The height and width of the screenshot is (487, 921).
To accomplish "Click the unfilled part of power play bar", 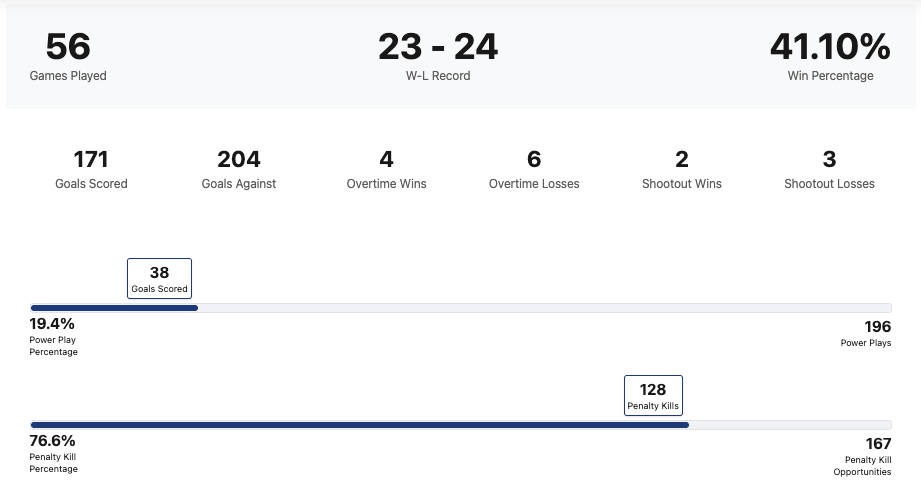I will 545,308.
